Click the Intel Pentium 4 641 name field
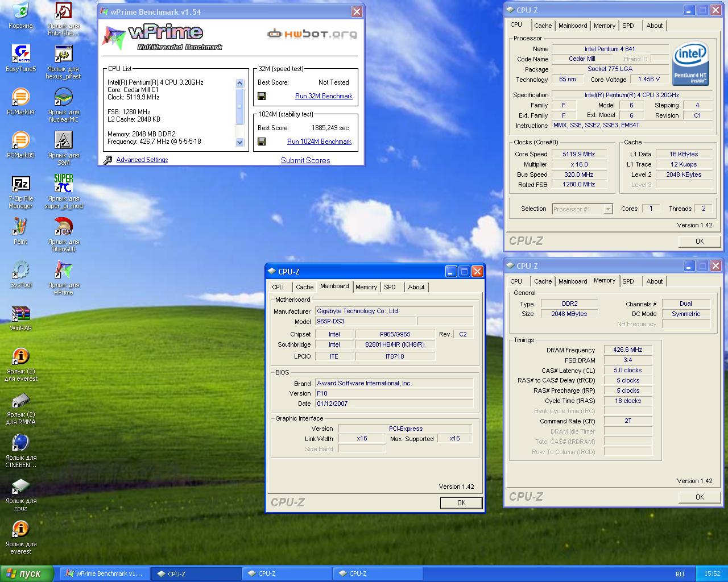The image size is (728, 582). click(610, 49)
